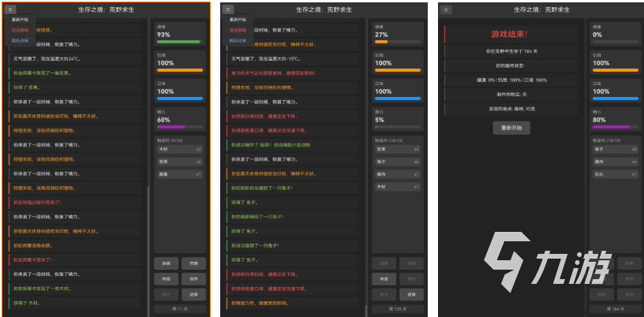644x317 pixels.
Task: Click green log entry 你的陷阱自动捕获了一只兔子!
Action: coord(293,188)
